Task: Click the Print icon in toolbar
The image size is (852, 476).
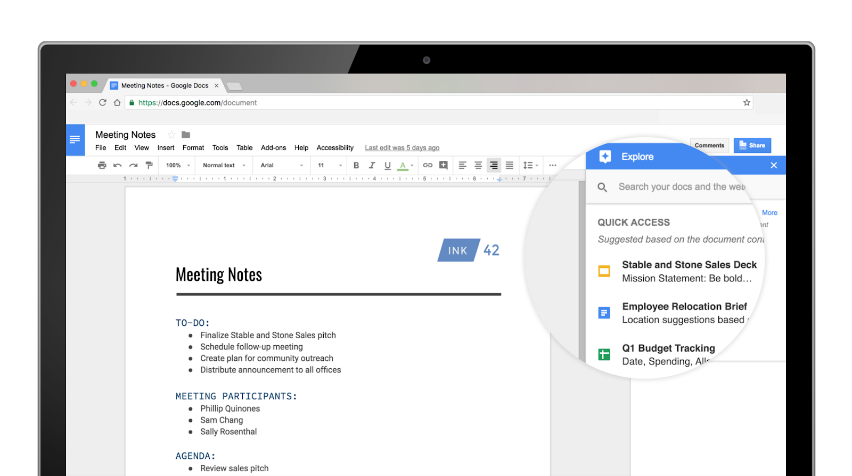Action: tap(102, 165)
